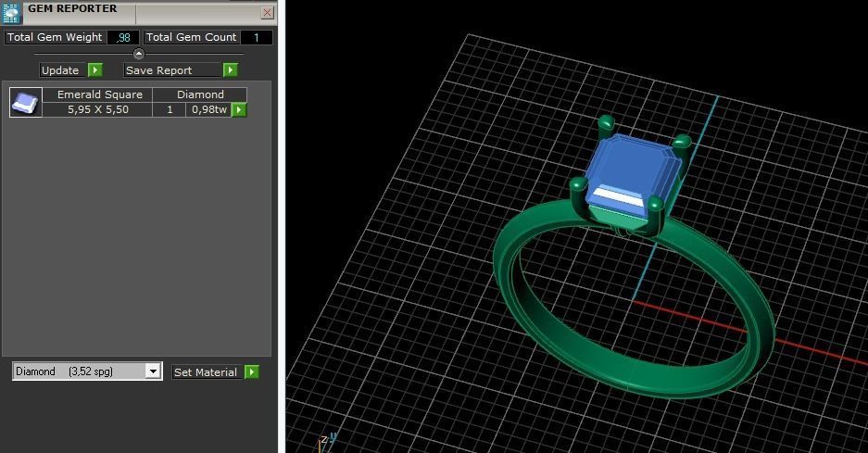
Task: Click the GEM REPORTER title text
Action: 72,8
